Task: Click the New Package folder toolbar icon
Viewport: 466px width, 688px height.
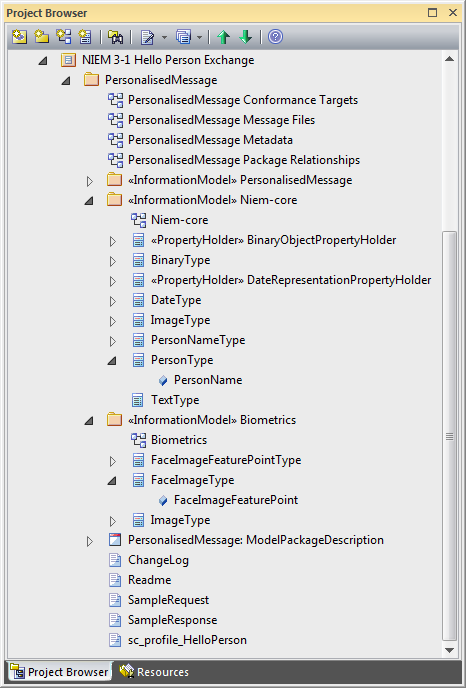Action: click(42, 37)
